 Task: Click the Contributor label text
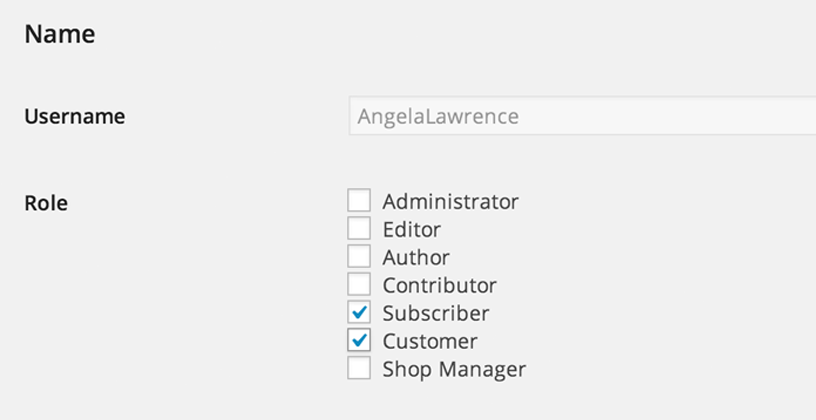coord(439,285)
